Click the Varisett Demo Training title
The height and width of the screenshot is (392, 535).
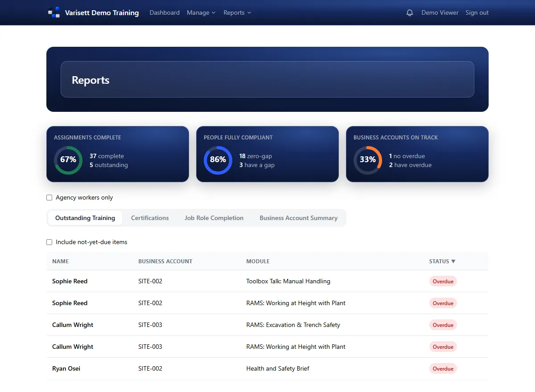pyautogui.click(x=102, y=12)
